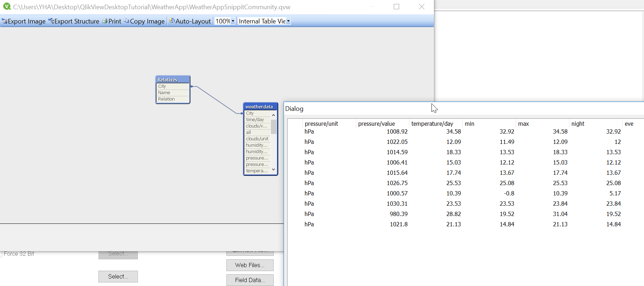Select the time/day field in weatherdata

(258, 120)
